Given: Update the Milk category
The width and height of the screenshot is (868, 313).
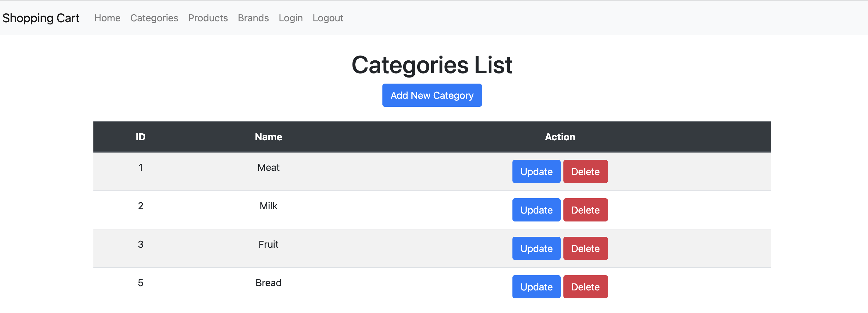Looking at the screenshot, I should [x=536, y=210].
